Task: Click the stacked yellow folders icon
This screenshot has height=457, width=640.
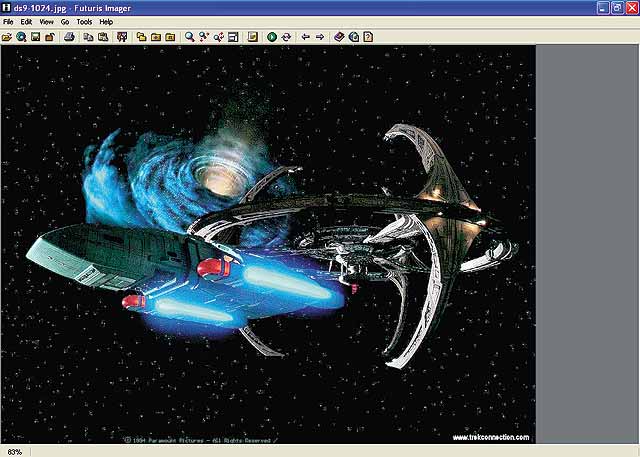Action: pyautogui.click(x=141, y=37)
